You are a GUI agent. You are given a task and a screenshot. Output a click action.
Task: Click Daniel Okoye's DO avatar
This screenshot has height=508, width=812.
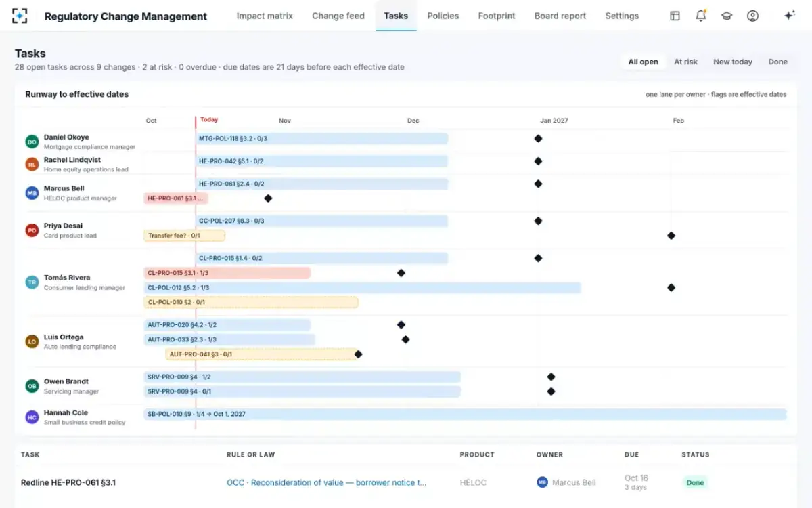32,142
